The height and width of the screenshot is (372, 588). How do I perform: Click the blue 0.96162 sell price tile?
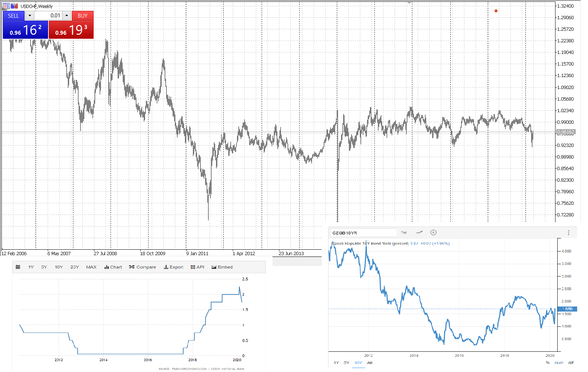tap(25, 30)
